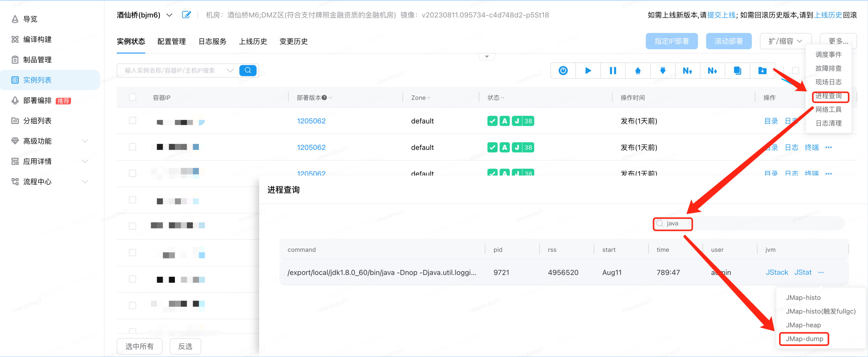Select JMap-heap from the jvm menu
The width and height of the screenshot is (868, 357).
tap(803, 325)
